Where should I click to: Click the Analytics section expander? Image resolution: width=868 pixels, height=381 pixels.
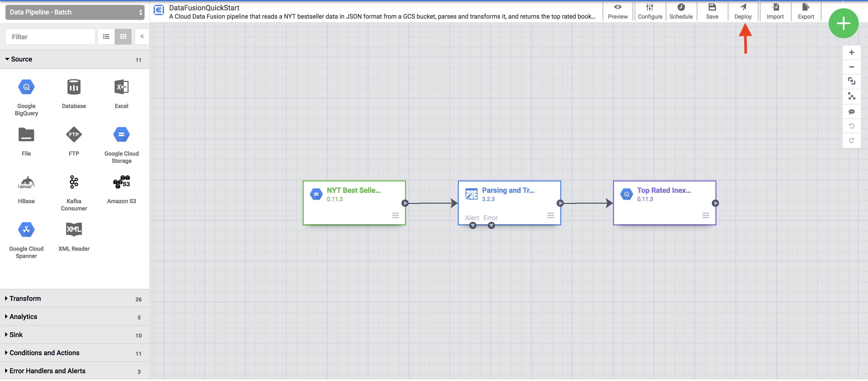click(6, 316)
